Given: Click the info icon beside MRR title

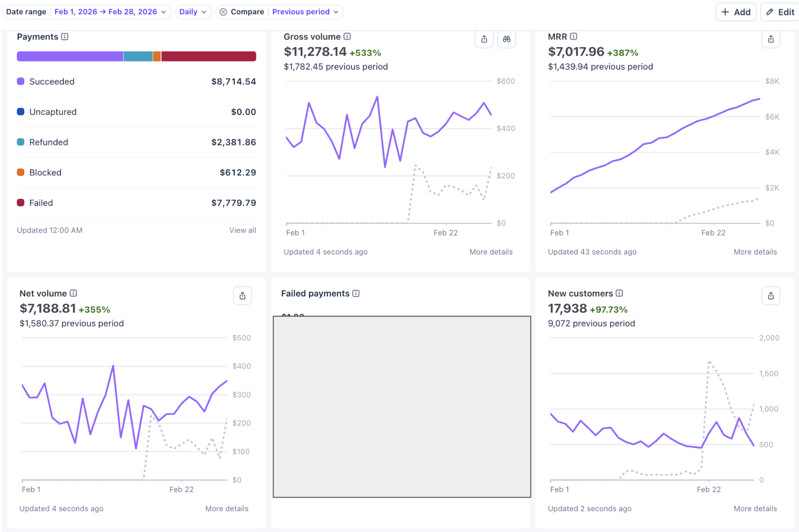Looking at the screenshot, I should click(x=574, y=37).
